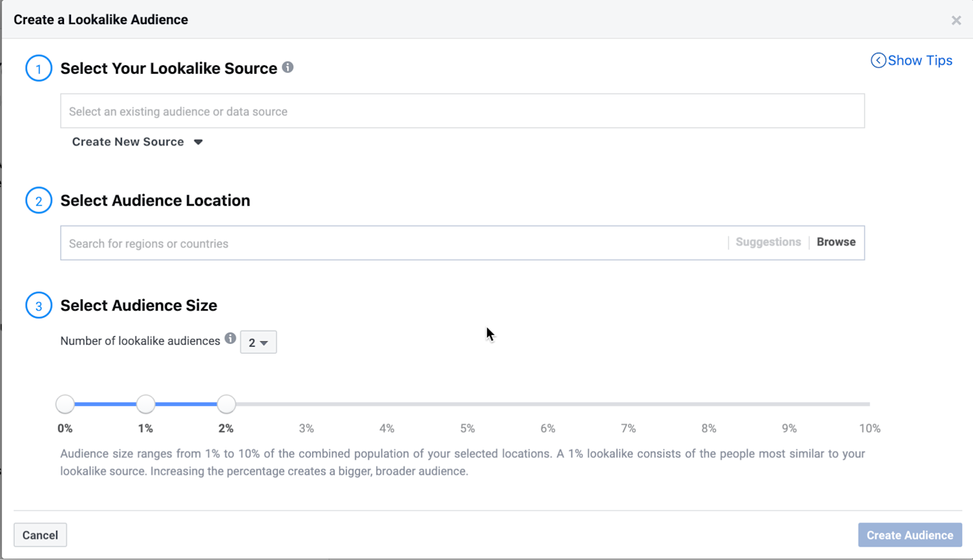Click the Show Tips arrow icon
The image size is (973, 560).
click(x=878, y=60)
